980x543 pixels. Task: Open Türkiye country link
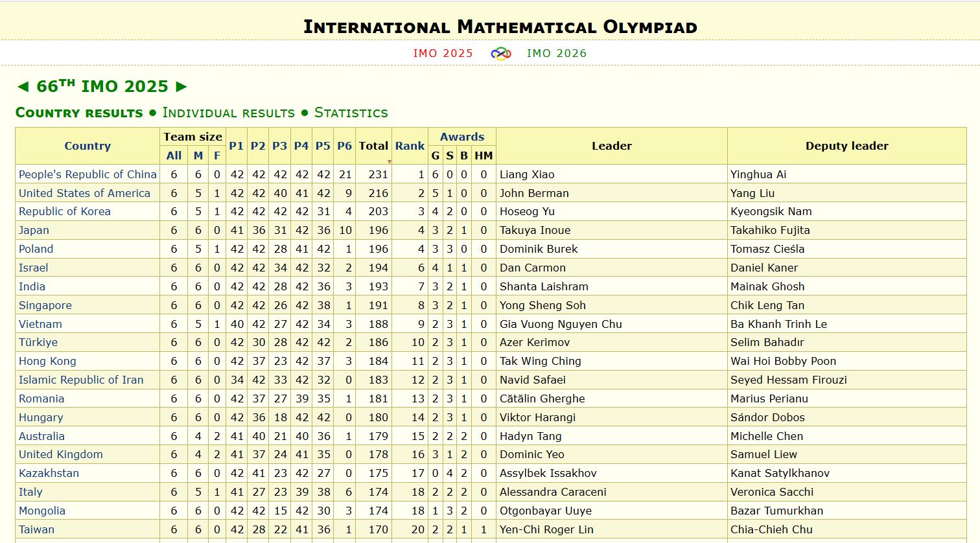click(38, 342)
